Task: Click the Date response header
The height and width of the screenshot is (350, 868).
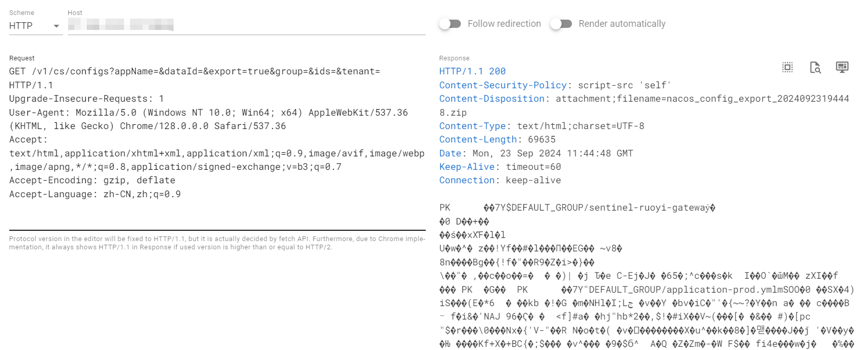Action: [x=450, y=153]
